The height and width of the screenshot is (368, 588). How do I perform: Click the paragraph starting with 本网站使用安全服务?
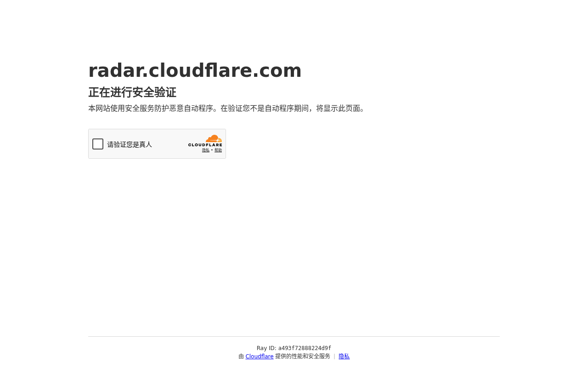(x=228, y=109)
